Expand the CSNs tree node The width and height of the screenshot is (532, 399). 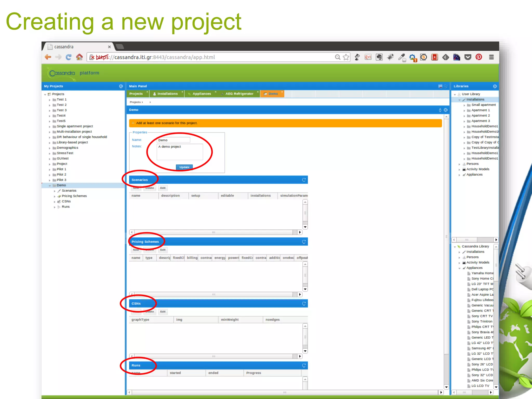55,202
